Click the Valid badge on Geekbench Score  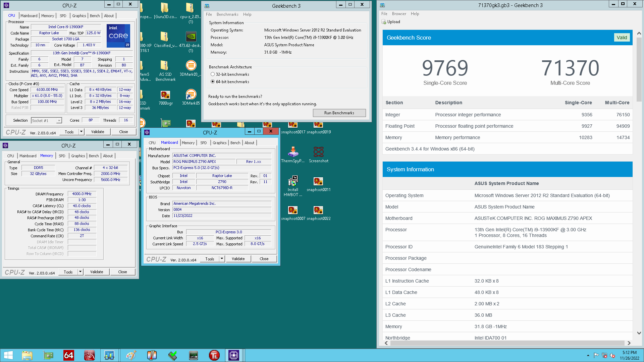[622, 38]
